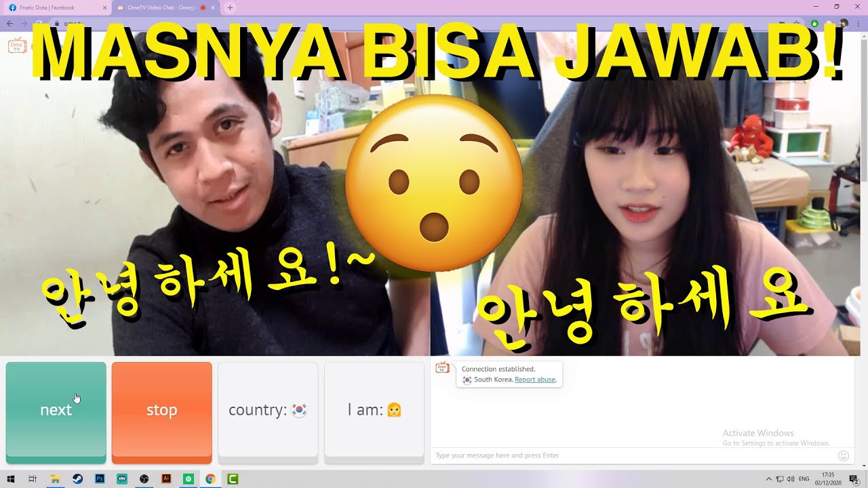The image size is (868, 488).
Task: Open the teal chat app taskbar icon
Action: [x=122, y=479]
